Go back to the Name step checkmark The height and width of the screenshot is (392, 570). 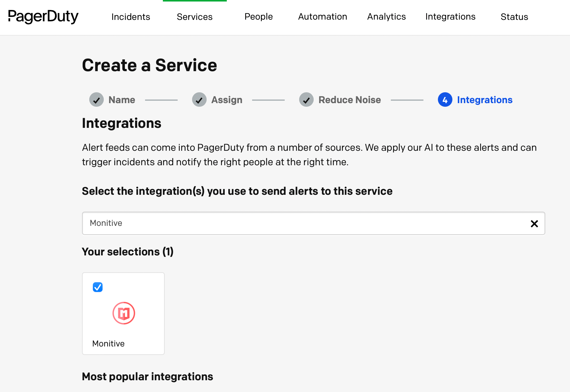point(97,100)
